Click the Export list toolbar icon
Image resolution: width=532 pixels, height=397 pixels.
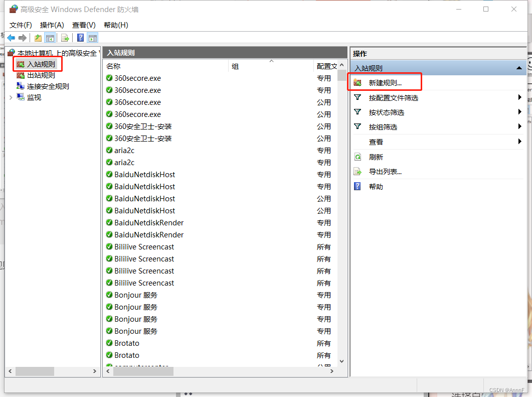pos(65,38)
